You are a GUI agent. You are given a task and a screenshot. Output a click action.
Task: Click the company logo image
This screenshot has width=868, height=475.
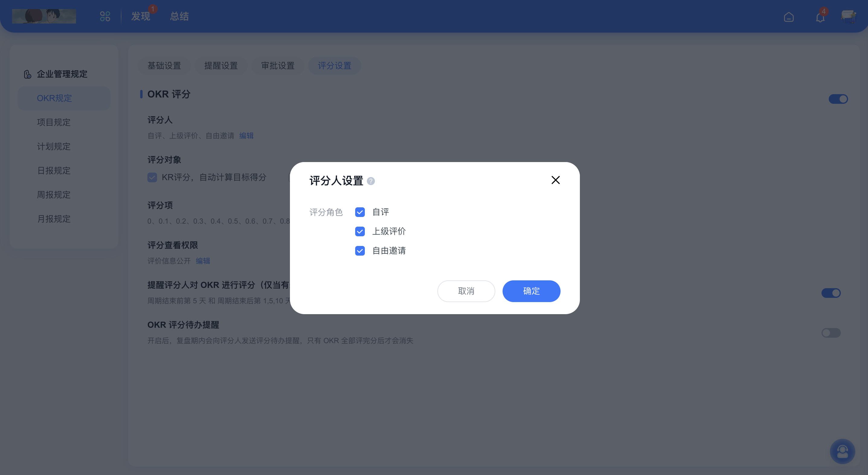point(44,16)
